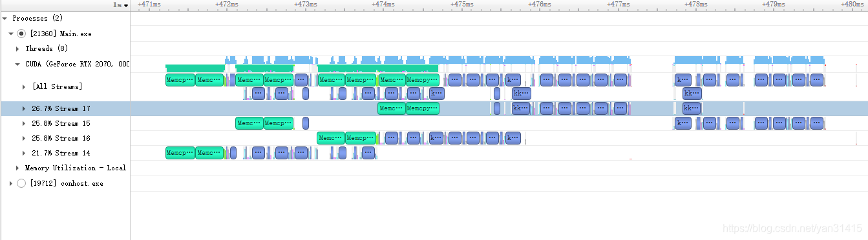This screenshot has height=240, width=868.
Task: Click the +479ms ruler marker
Action: [x=774, y=4]
